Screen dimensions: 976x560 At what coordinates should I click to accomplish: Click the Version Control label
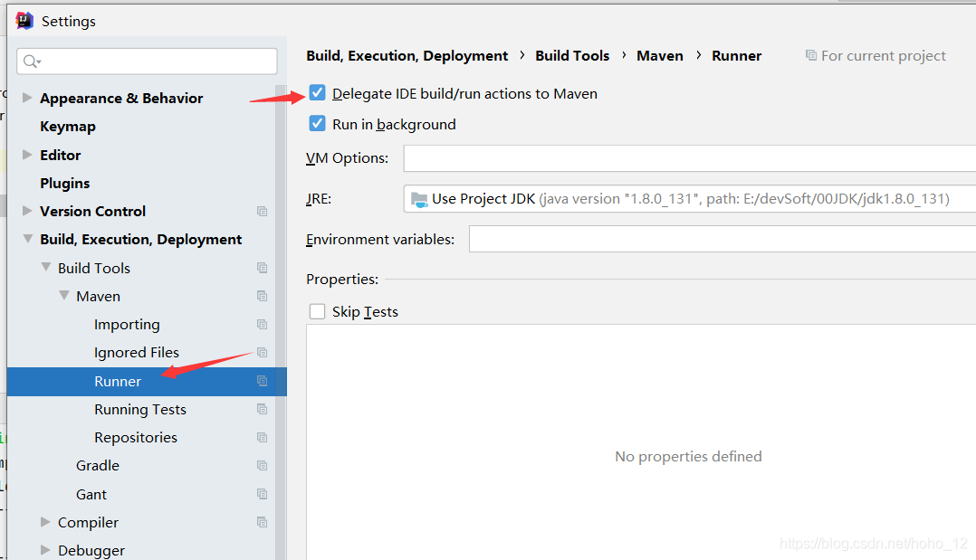click(x=92, y=212)
